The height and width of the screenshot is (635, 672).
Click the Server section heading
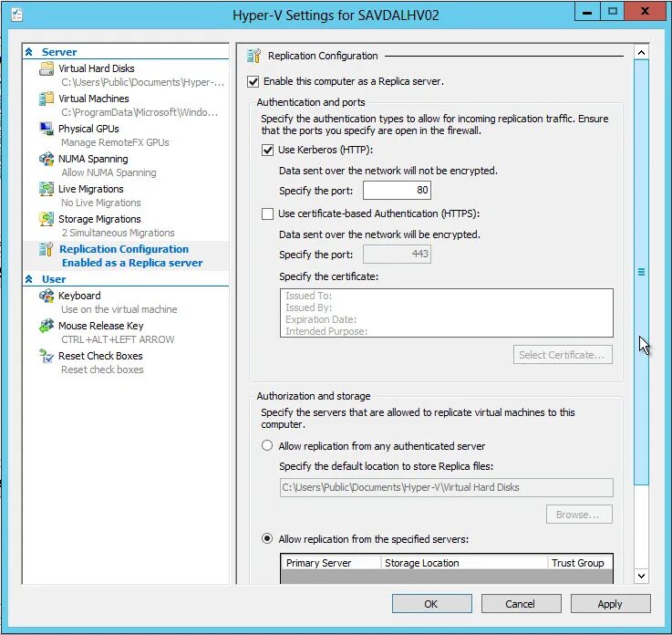click(59, 52)
